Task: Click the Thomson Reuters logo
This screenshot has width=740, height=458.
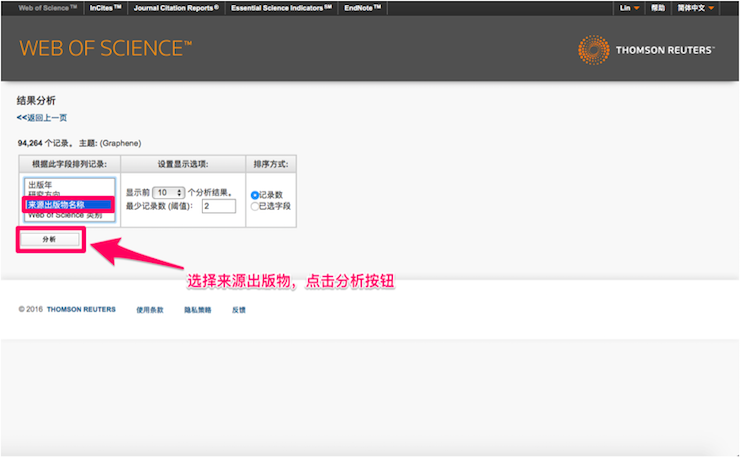Action: 646,50
